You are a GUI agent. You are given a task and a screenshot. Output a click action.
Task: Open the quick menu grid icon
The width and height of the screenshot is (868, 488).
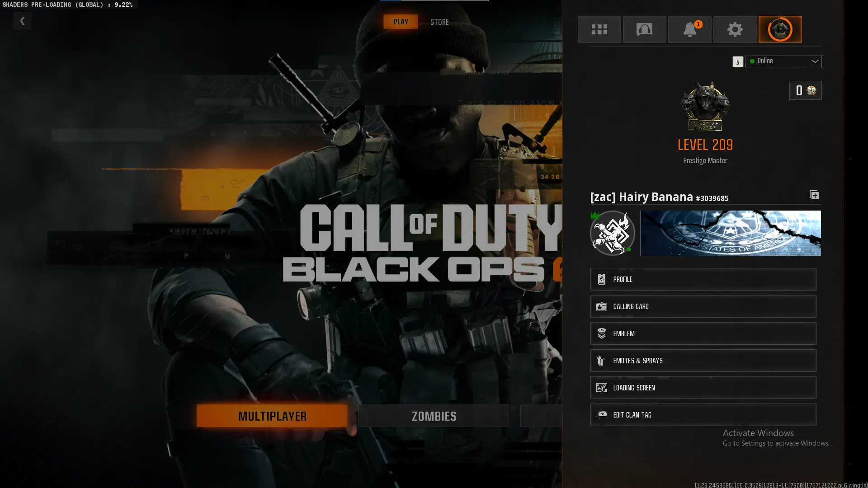[599, 29]
